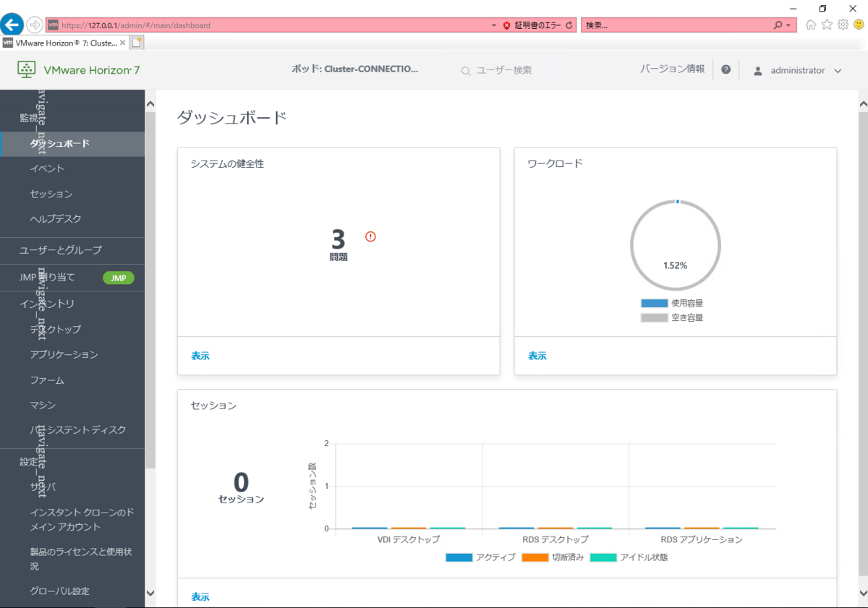The image size is (868, 608).
Task: Click the browser home icon
Action: [810, 24]
